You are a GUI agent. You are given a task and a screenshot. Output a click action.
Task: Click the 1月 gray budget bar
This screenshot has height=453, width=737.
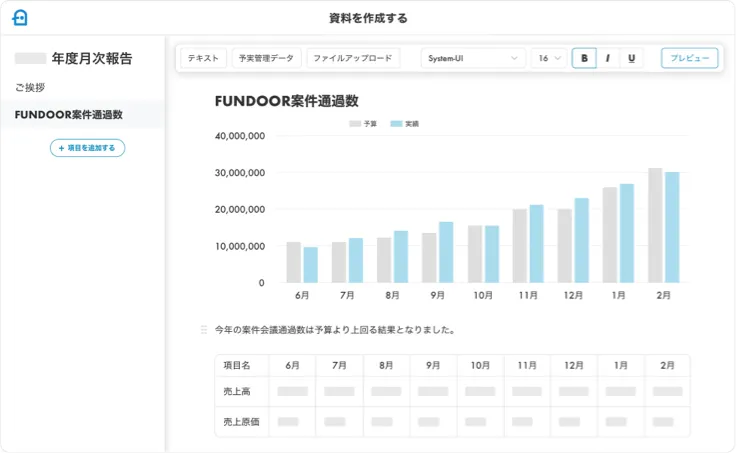coord(610,235)
